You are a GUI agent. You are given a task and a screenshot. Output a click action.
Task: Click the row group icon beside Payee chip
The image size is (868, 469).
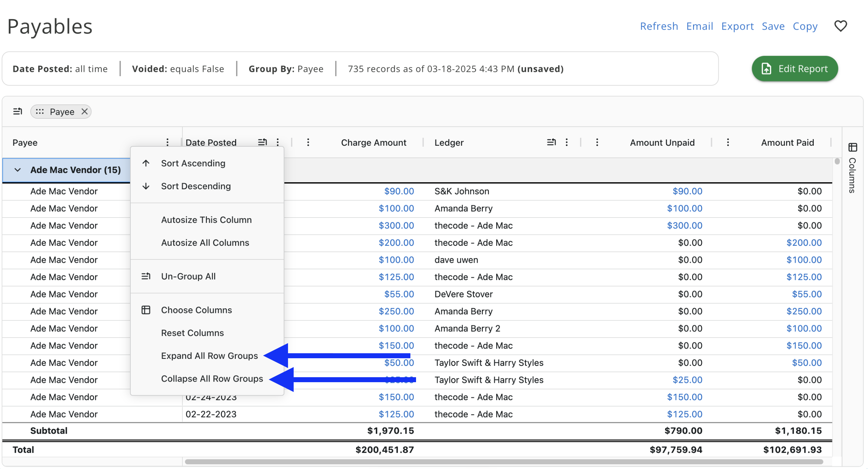[18, 111]
